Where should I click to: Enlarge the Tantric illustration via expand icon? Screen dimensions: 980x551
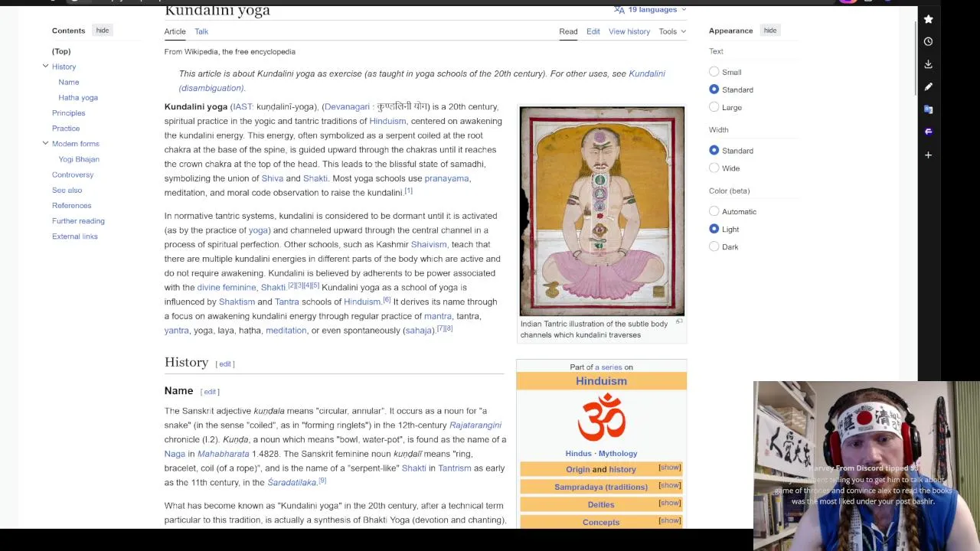[679, 322]
